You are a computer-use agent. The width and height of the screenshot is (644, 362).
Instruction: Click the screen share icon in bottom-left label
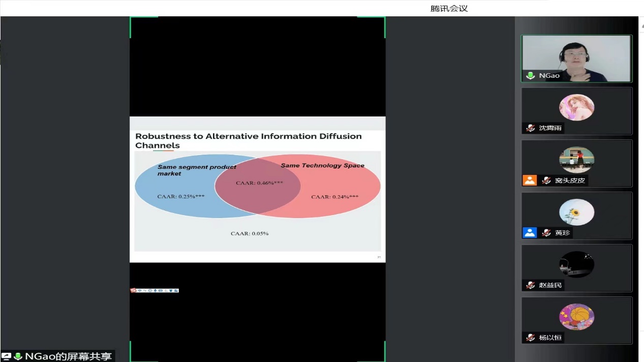(6, 356)
